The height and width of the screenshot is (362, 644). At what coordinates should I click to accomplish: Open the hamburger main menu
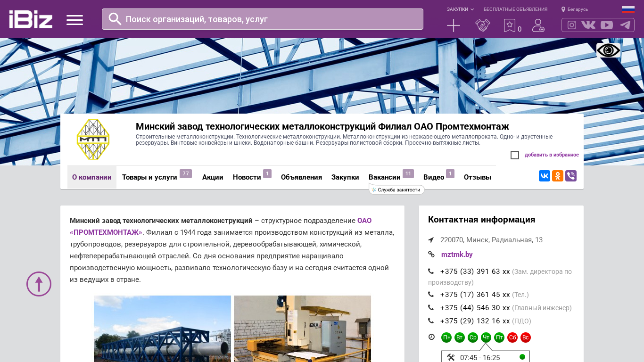tap(74, 20)
